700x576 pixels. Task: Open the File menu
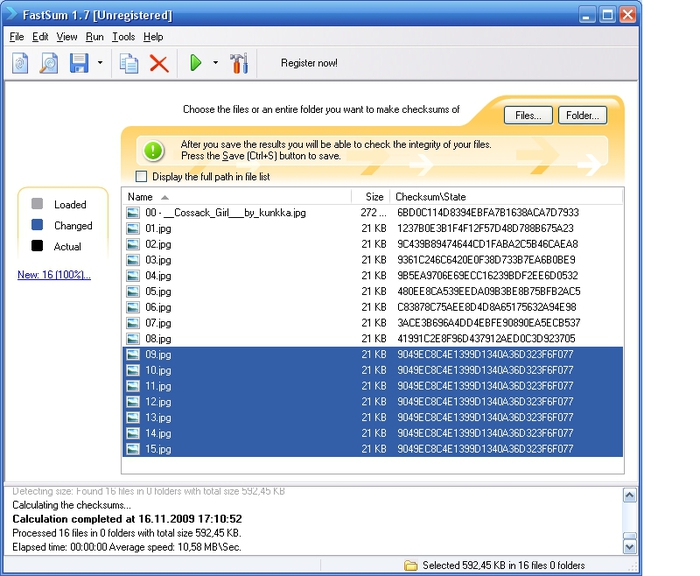(17, 37)
